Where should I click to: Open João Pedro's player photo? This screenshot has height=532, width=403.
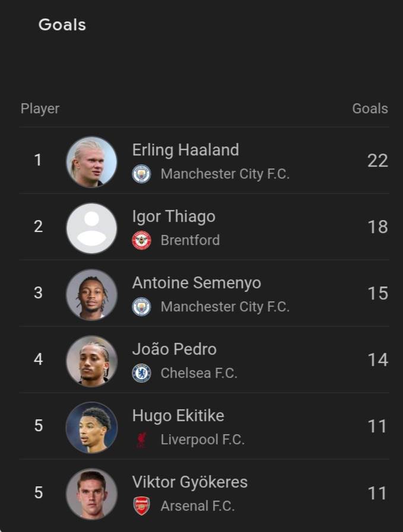[91, 361]
